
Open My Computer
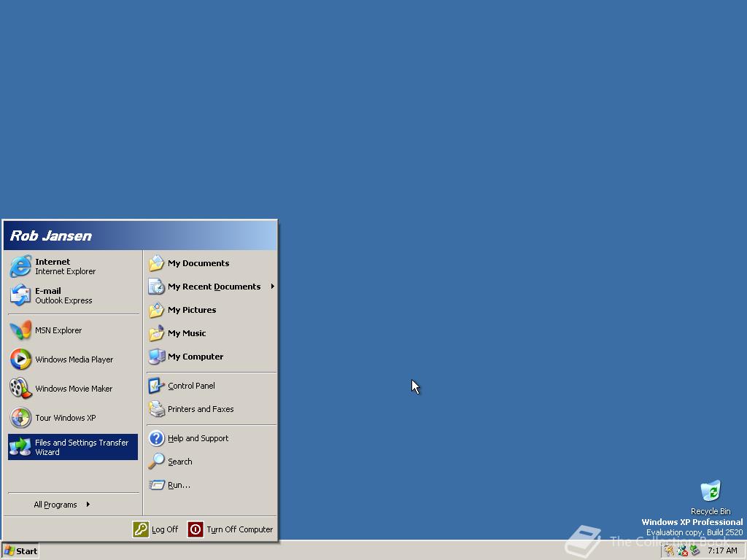click(212, 356)
